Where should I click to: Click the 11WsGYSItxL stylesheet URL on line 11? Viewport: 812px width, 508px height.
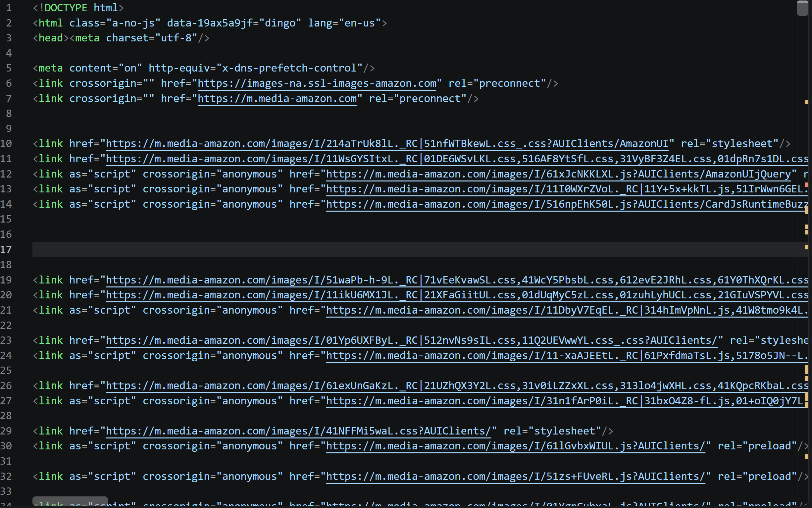[457, 159]
